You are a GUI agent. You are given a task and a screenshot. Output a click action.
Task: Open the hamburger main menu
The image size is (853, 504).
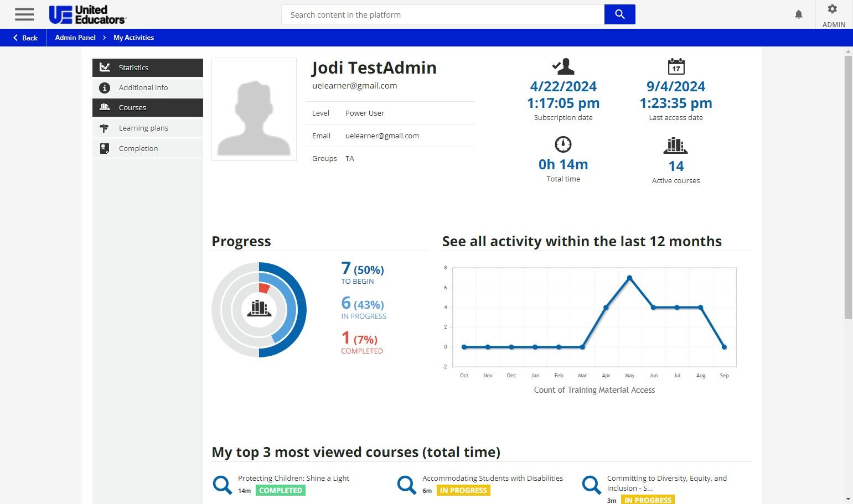pyautogui.click(x=24, y=14)
